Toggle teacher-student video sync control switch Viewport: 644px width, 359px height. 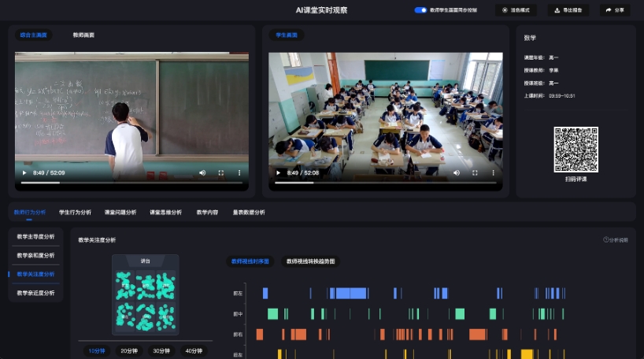[x=420, y=10]
